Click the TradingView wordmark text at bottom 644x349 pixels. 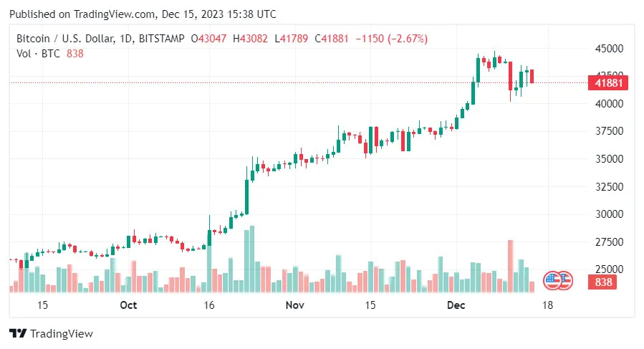[62, 334]
